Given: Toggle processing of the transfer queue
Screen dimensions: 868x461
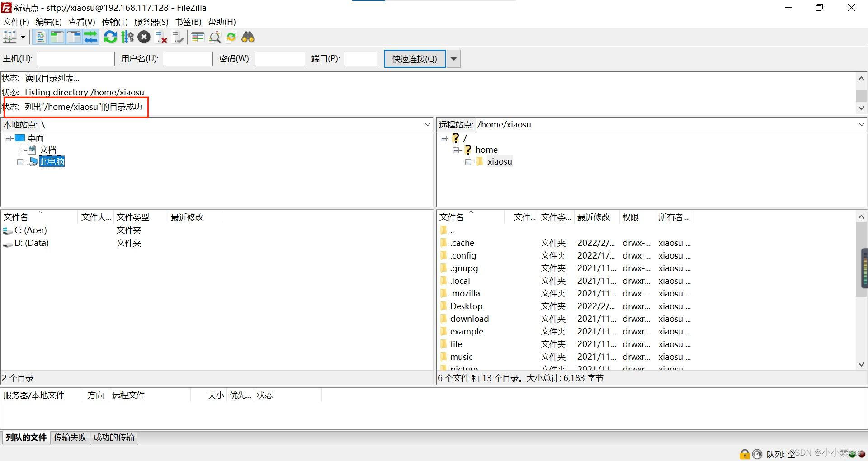Looking at the screenshot, I should point(127,37).
